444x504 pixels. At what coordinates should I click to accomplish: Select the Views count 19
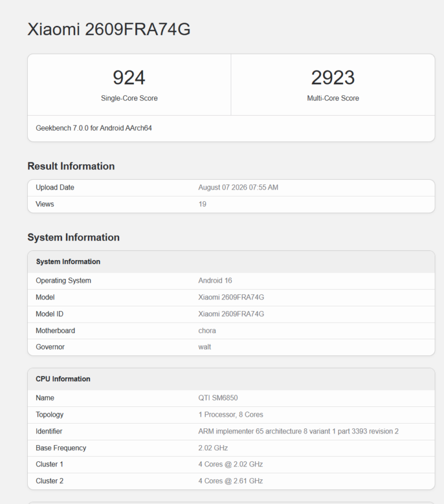click(202, 204)
